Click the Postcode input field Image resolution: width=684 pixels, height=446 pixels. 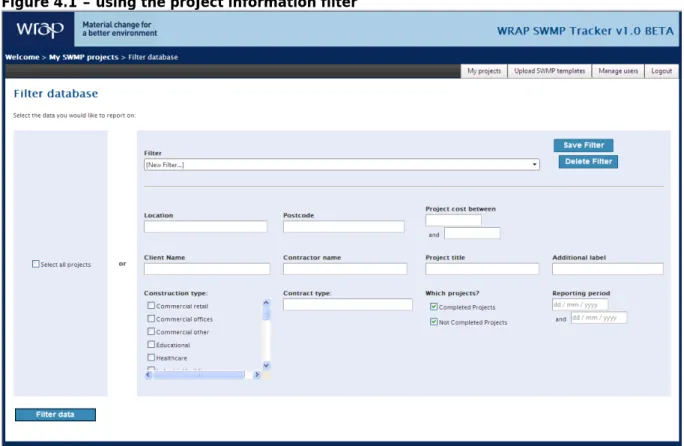click(x=343, y=226)
